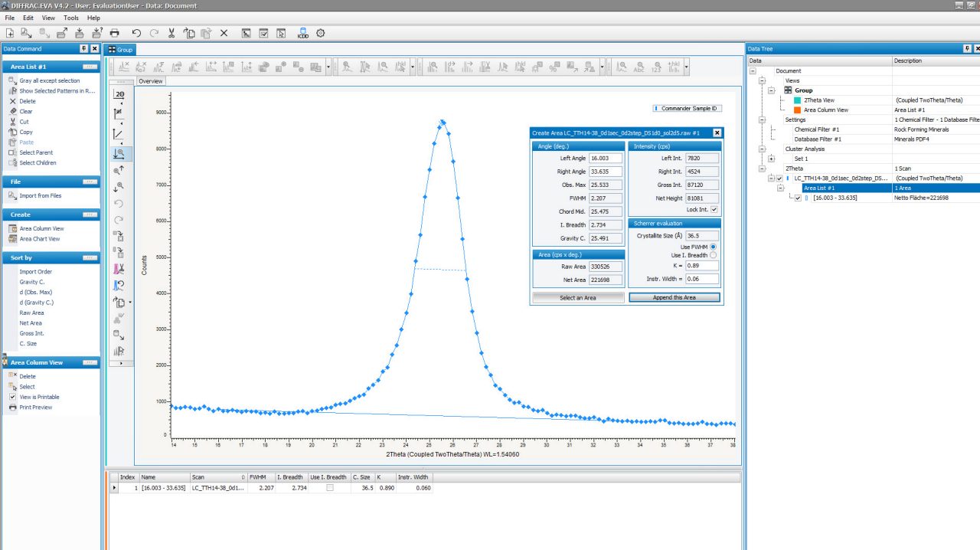Click the zoom in with up arrow tool
This screenshot has height=550, width=980.
pyautogui.click(x=119, y=170)
